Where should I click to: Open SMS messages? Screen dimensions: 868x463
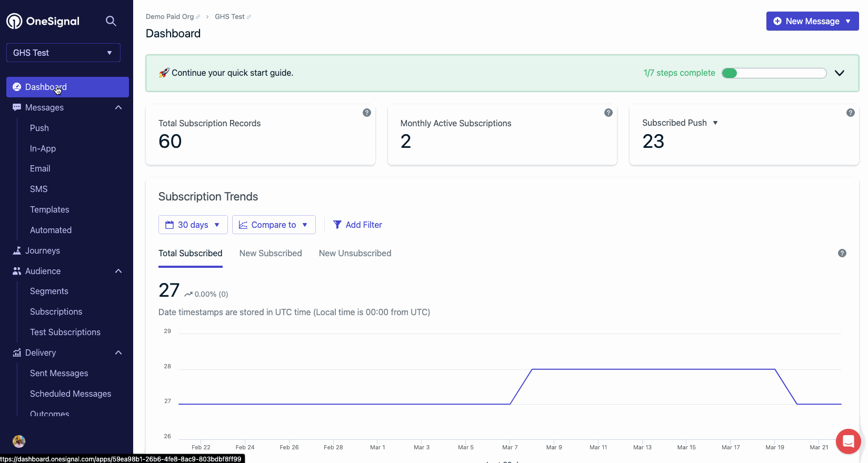tap(38, 189)
